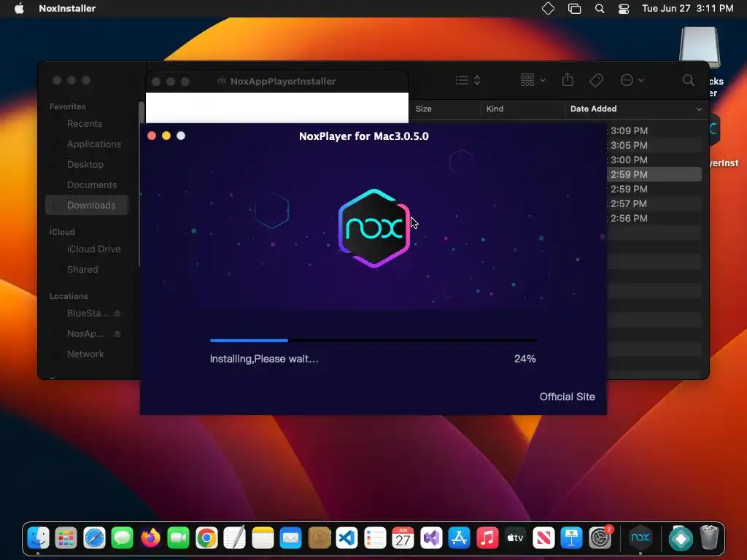Open the Apple menu
Viewport: 747px width, 560px height.
pyautogui.click(x=19, y=8)
